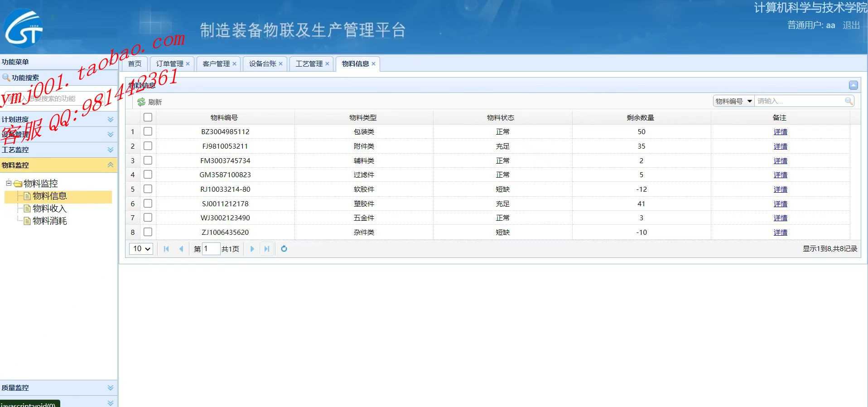Open 详情 link for BZ3004985112
This screenshot has height=407, width=868.
click(780, 132)
